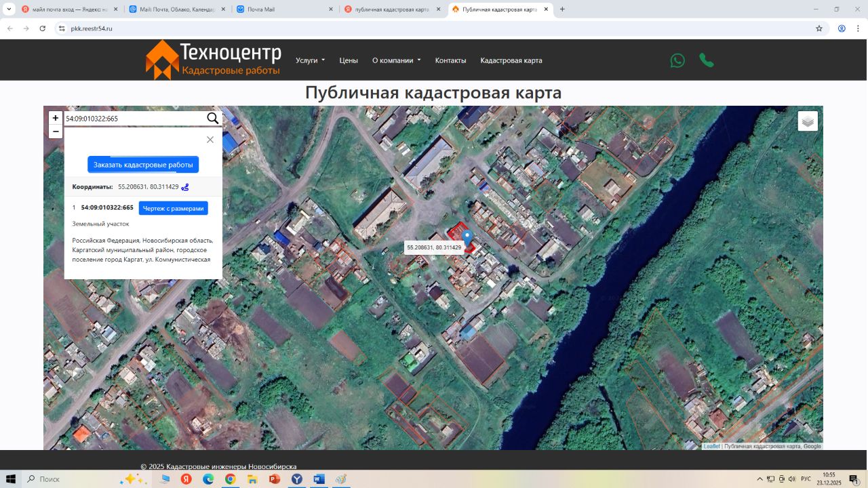Zoom in the map with plus button
Viewport: 868px width, 488px height.
[56, 118]
